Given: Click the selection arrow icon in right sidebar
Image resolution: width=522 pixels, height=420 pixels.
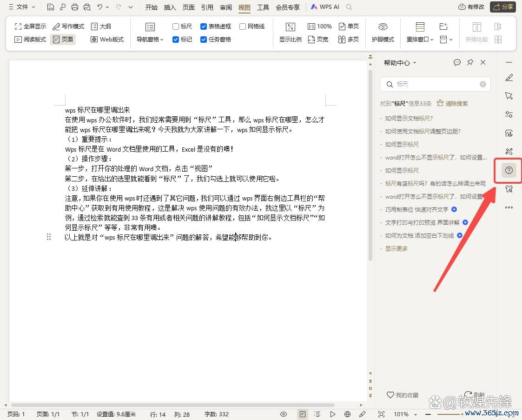Looking at the screenshot, I should coord(509,96).
